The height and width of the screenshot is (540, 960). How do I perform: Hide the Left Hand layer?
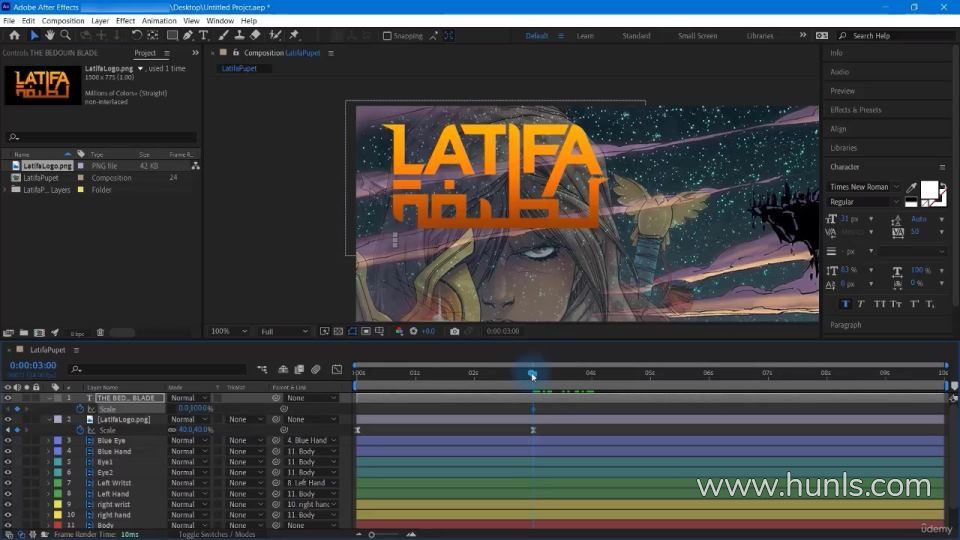click(x=8, y=494)
